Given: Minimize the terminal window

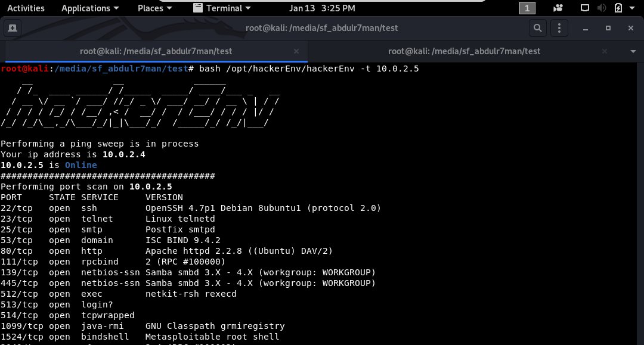Looking at the screenshot, I should [x=586, y=28].
